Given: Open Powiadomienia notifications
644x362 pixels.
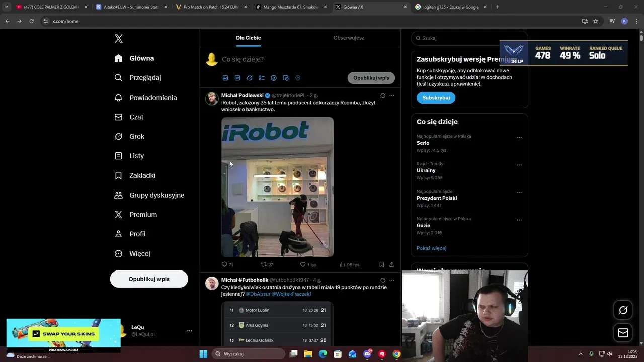Looking at the screenshot, I should click(x=145, y=98).
